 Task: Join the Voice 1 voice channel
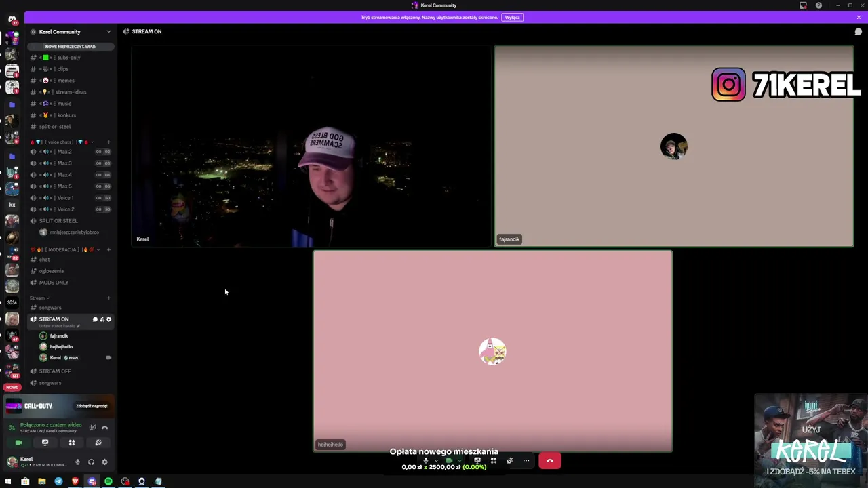pyautogui.click(x=70, y=198)
